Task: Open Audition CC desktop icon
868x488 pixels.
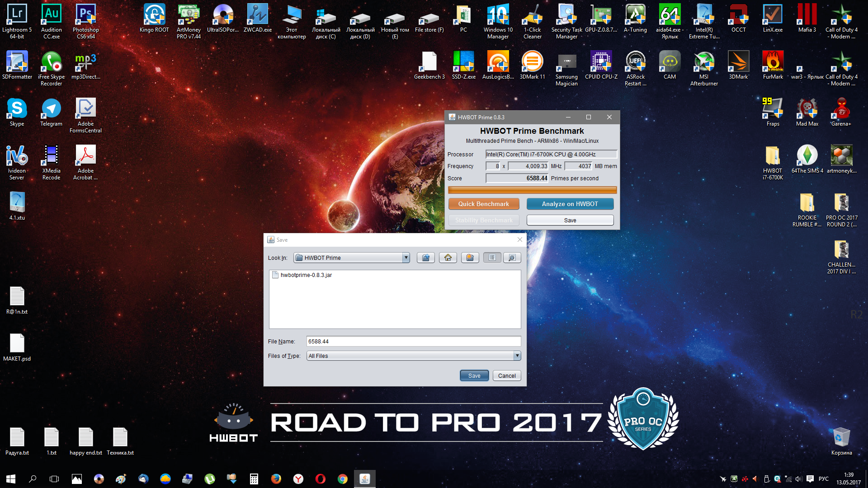Action: coord(52,21)
